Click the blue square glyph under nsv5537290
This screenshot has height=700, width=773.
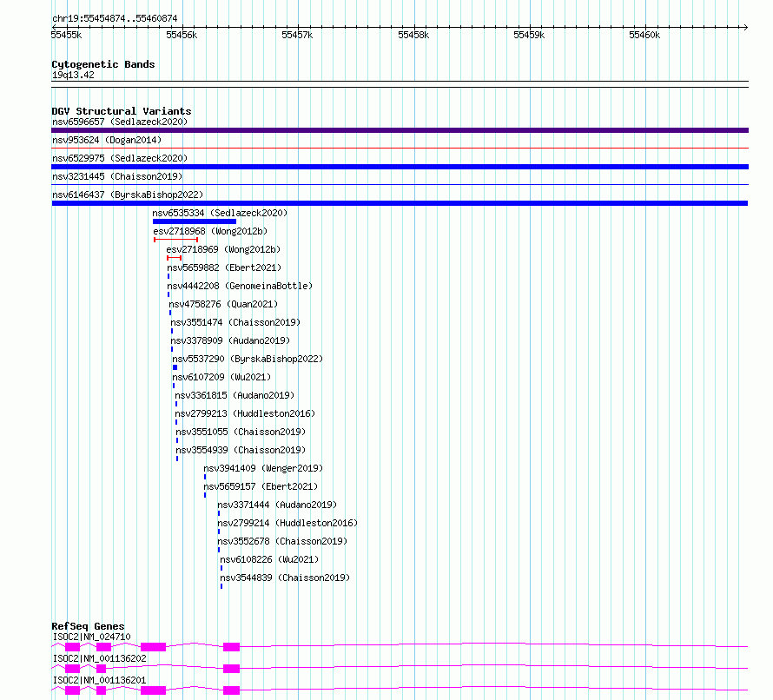[x=175, y=367]
